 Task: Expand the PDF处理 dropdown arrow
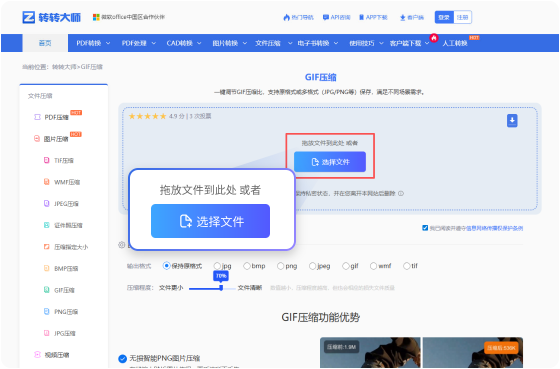click(154, 43)
